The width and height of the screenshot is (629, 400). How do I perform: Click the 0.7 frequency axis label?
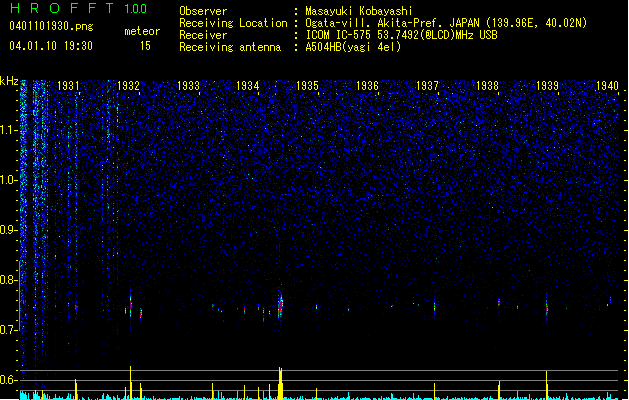pos(8,330)
